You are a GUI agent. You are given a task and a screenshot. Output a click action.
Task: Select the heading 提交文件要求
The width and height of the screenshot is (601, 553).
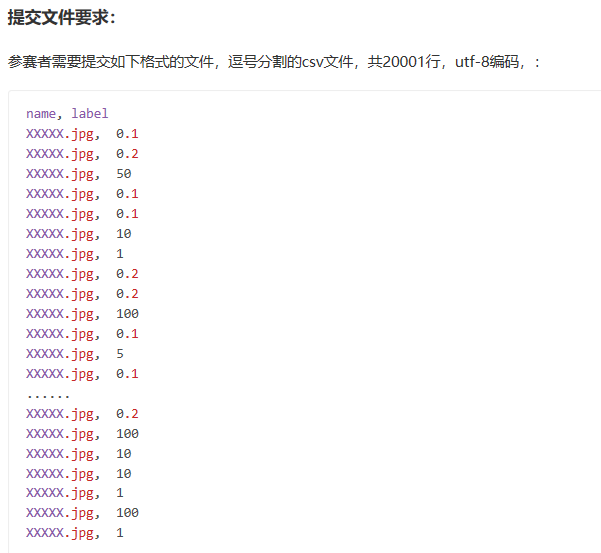(x=61, y=18)
